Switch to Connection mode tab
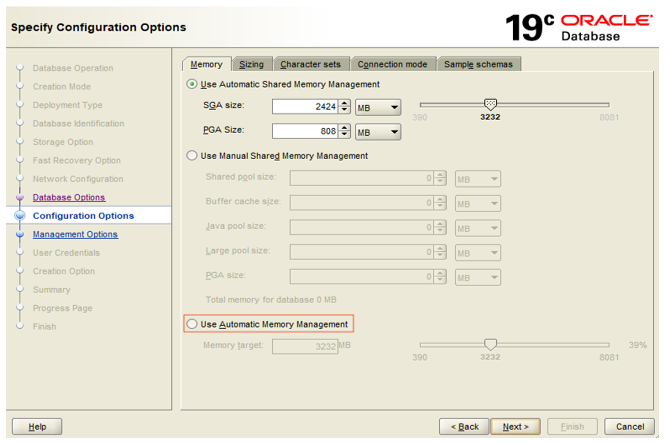Screen dimensions: 664x443 point(392,64)
